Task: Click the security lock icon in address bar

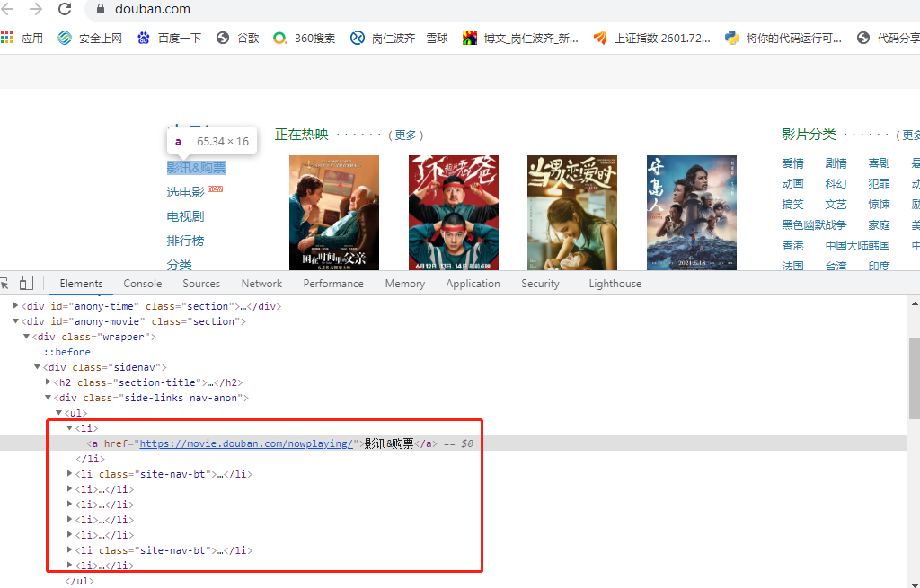Action: 99,12
